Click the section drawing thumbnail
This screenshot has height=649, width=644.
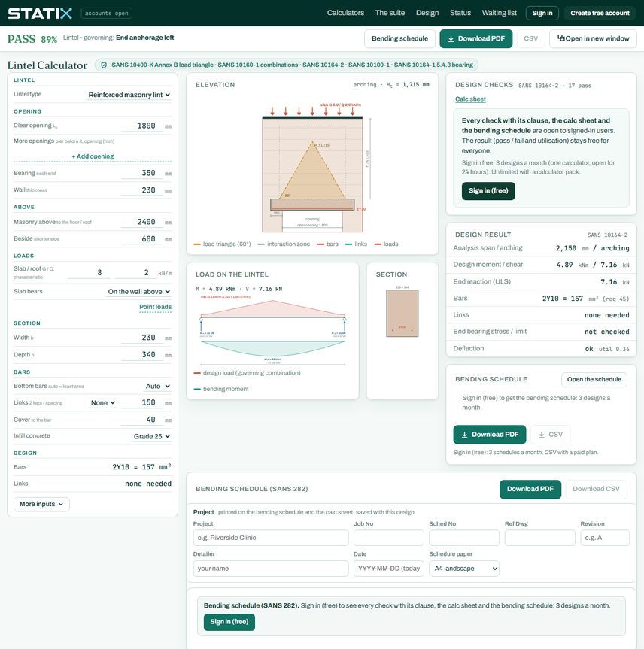(402, 313)
